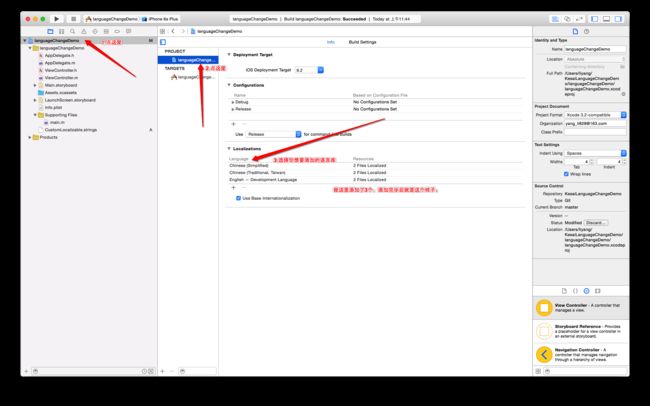Open the Report navigator speech-bubble icon
650x406 pixels.
(129, 32)
